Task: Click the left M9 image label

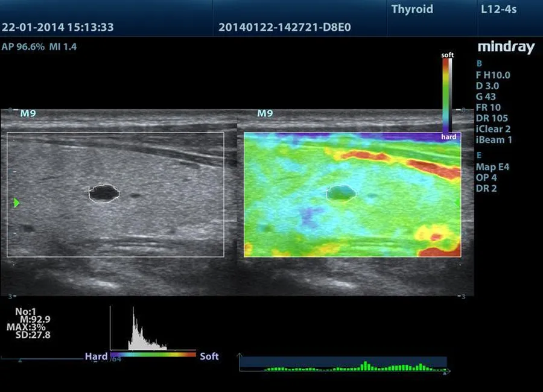Action: coord(28,113)
